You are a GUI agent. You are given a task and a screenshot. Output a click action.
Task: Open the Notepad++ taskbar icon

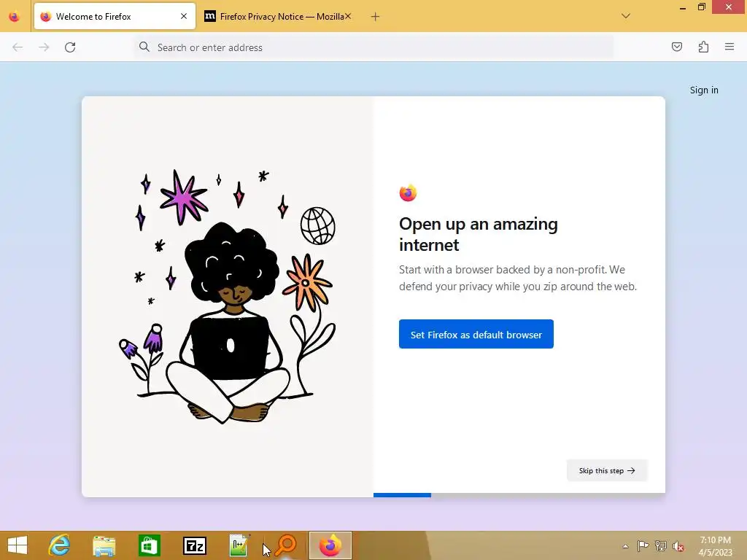point(239,545)
